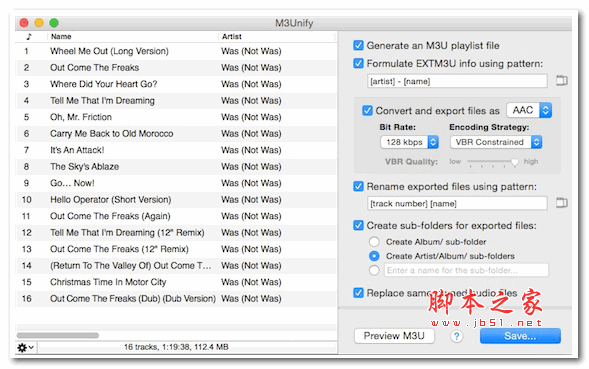Open pattern picker beside rename pattern field

point(562,203)
